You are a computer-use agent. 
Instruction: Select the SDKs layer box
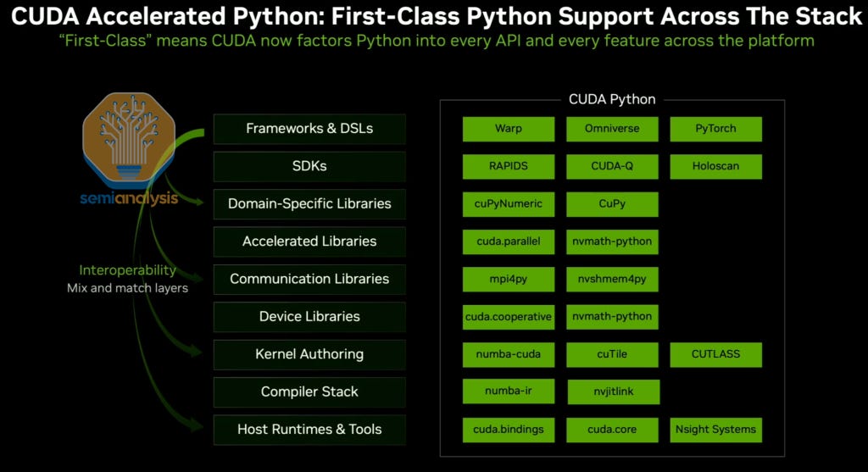coord(309,166)
